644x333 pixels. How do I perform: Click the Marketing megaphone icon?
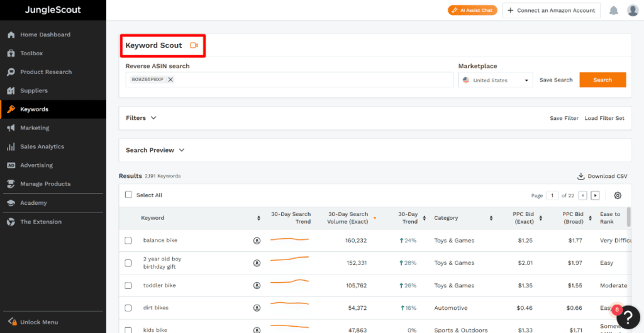click(x=11, y=128)
